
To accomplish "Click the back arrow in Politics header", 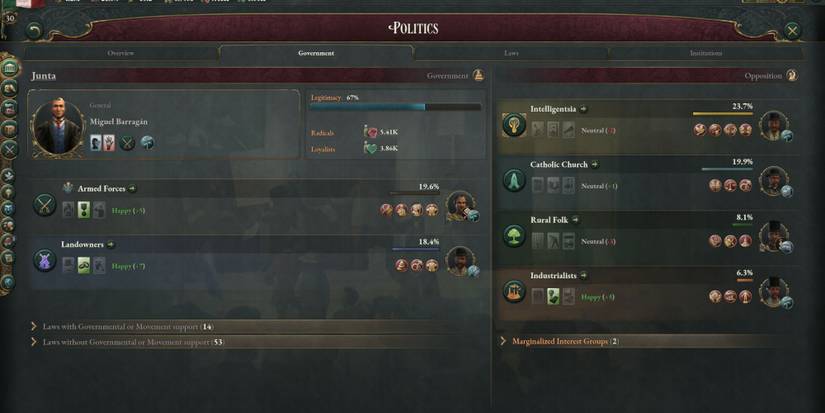I will [34, 31].
